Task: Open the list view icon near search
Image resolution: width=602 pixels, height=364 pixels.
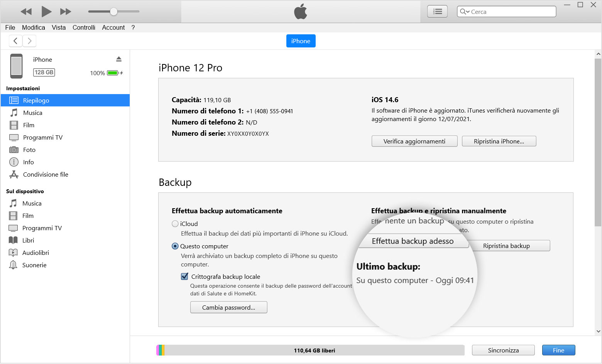Action: (437, 12)
